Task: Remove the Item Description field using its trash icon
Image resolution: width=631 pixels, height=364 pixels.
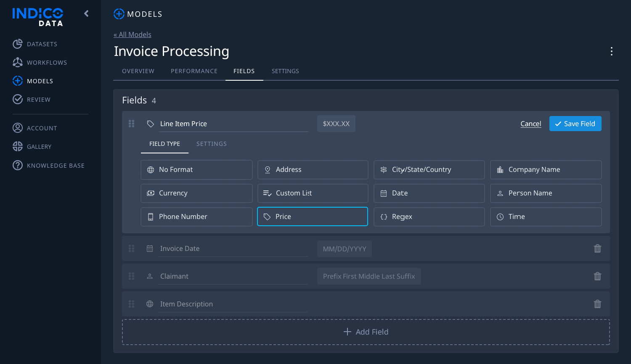Action: click(597, 304)
